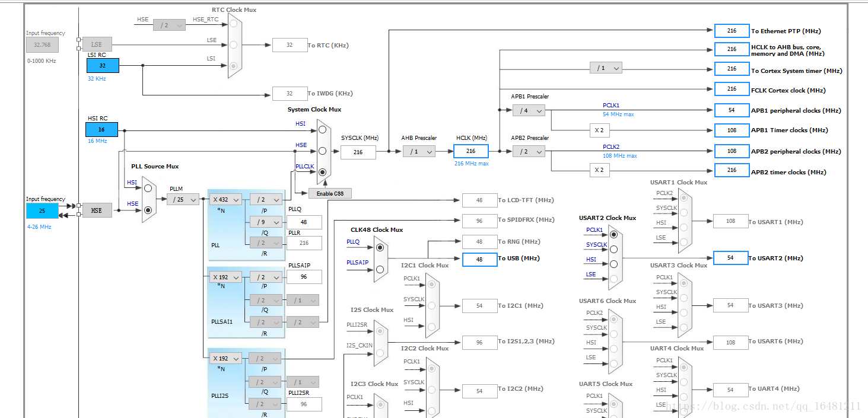Select HSE_RTC in RTC Clock Mux

(234, 24)
